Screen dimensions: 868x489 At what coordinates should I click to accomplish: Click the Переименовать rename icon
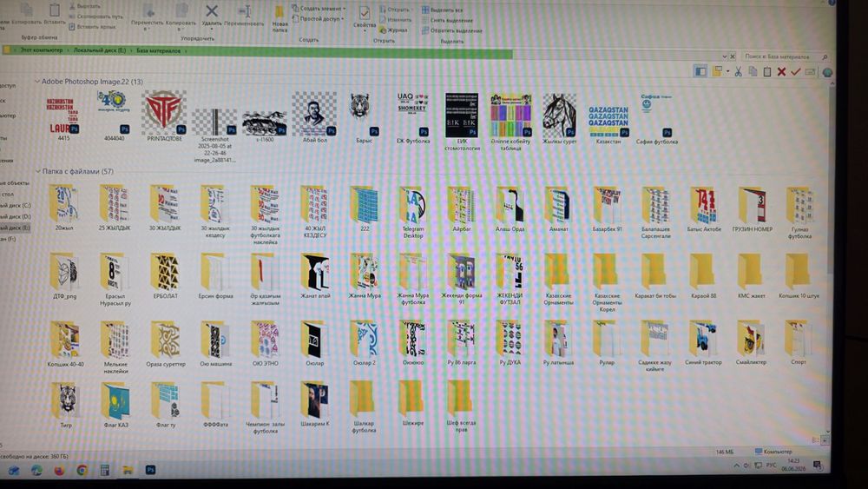click(x=244, y=16)
